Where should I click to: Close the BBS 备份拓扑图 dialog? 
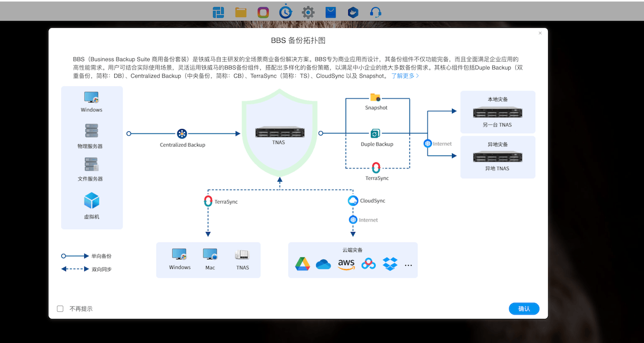click(540, 33)
